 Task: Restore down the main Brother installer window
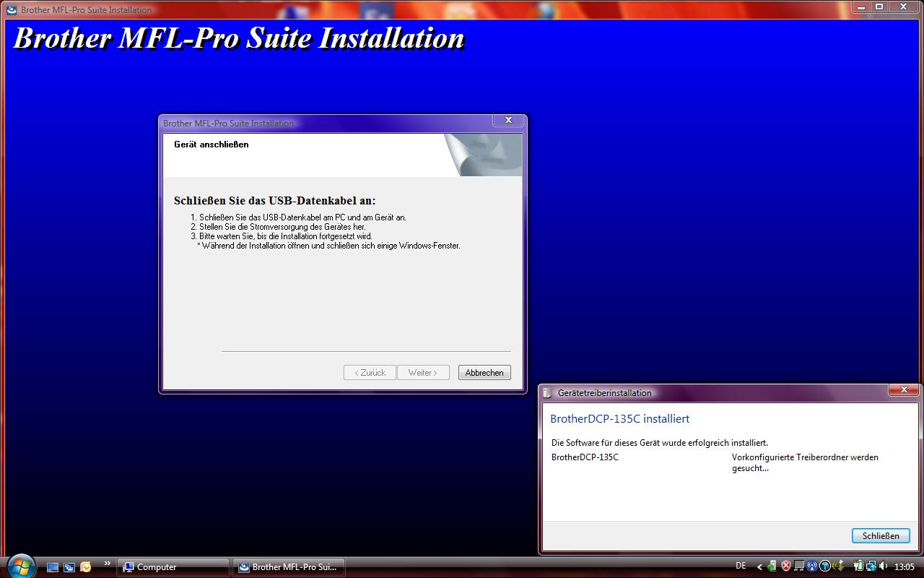[879, 7]
